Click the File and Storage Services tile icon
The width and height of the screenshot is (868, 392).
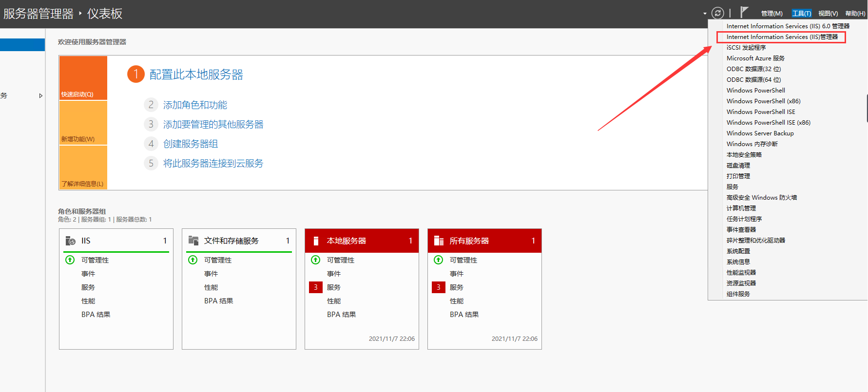pos(193,241)
